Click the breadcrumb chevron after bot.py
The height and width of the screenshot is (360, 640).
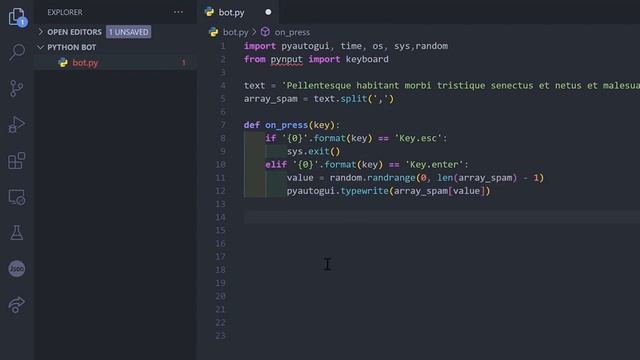point(254,32)
